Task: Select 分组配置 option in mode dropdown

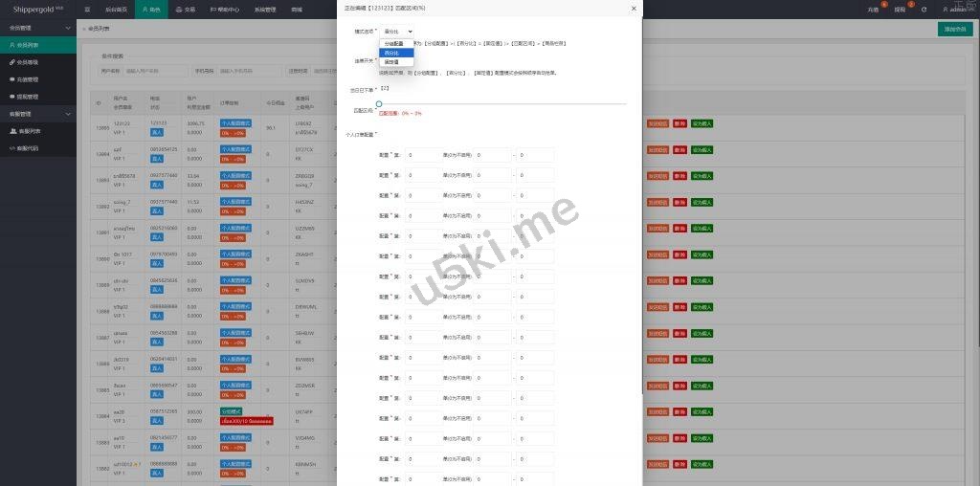Action: coord(393,44)
